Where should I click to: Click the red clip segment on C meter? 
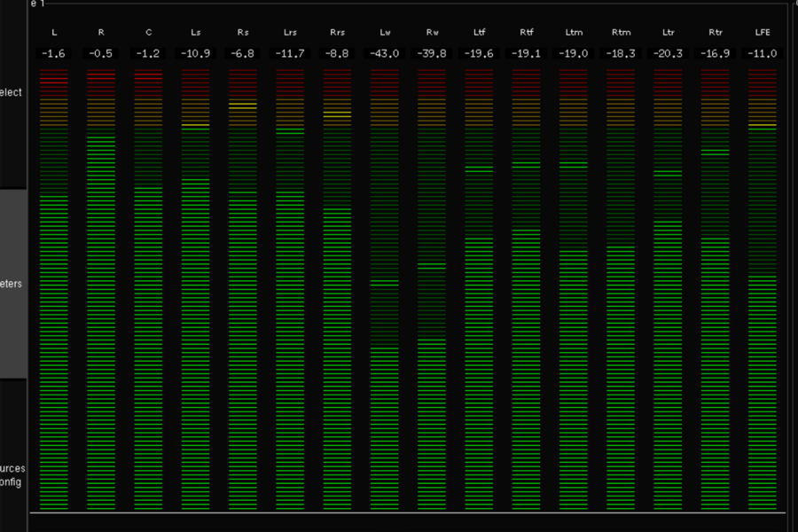[148, 78]
